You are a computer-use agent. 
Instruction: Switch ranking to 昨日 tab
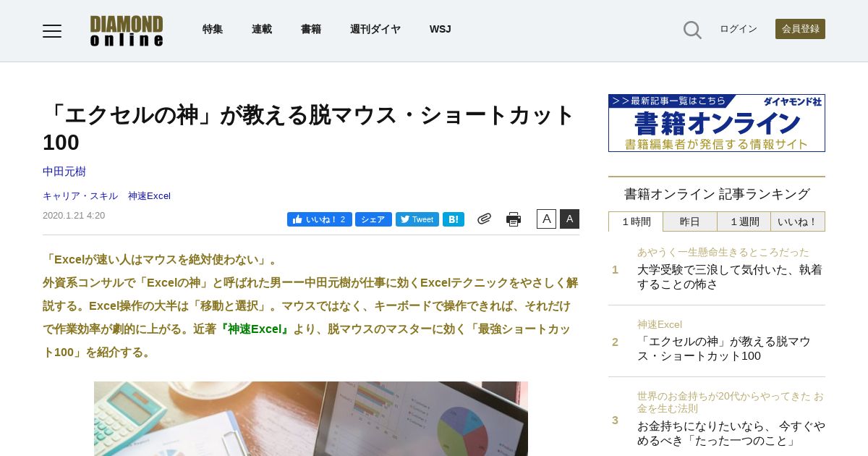tap(690, 221)
